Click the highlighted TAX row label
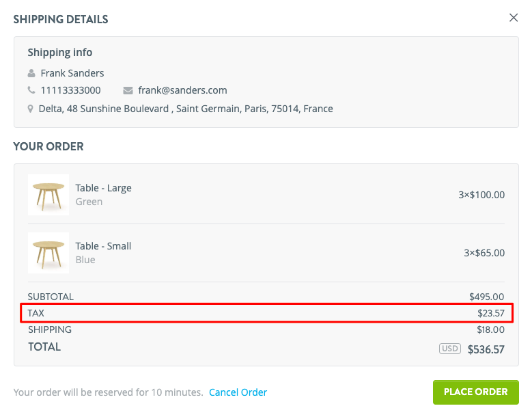532x419 pixels. click(x=36, y=313)
